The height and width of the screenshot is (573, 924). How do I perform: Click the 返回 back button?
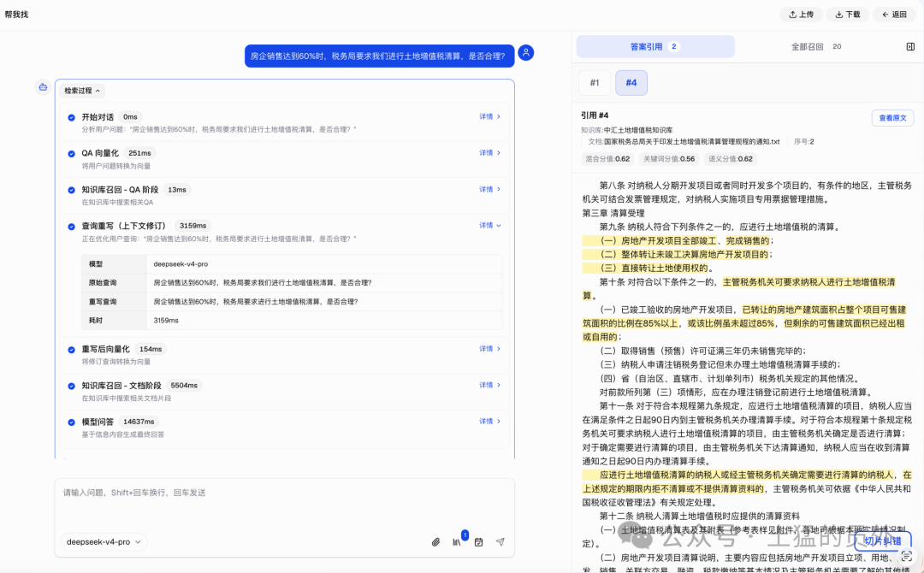coord(894,15)
